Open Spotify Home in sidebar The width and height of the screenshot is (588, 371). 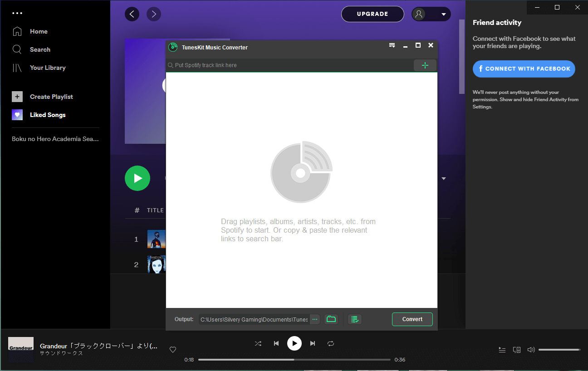(30, 31)
